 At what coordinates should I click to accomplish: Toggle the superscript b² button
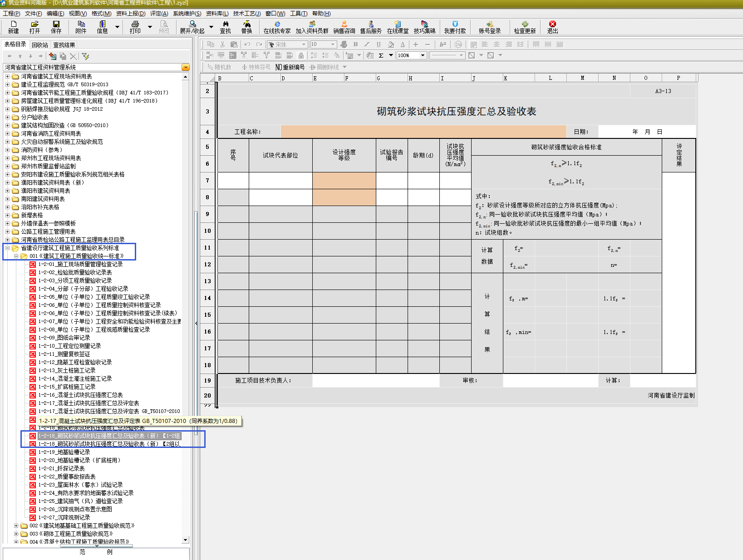coord(443,44)
